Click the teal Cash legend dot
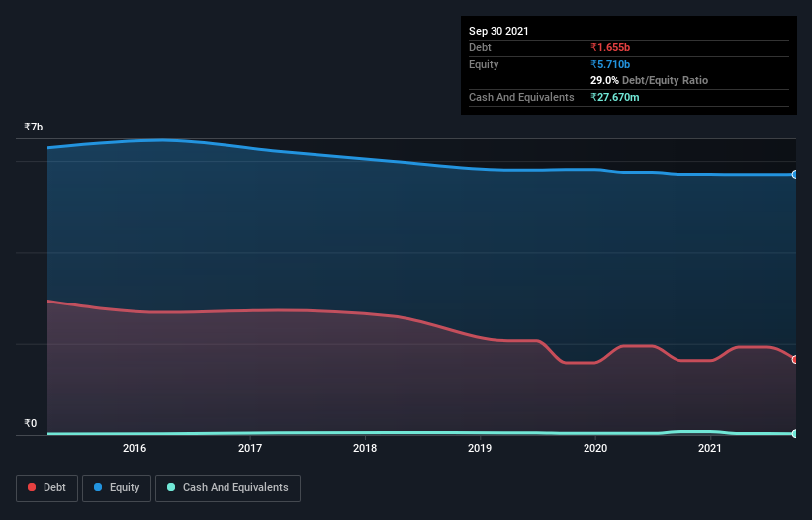812x520 pixels. click(171, 487)
